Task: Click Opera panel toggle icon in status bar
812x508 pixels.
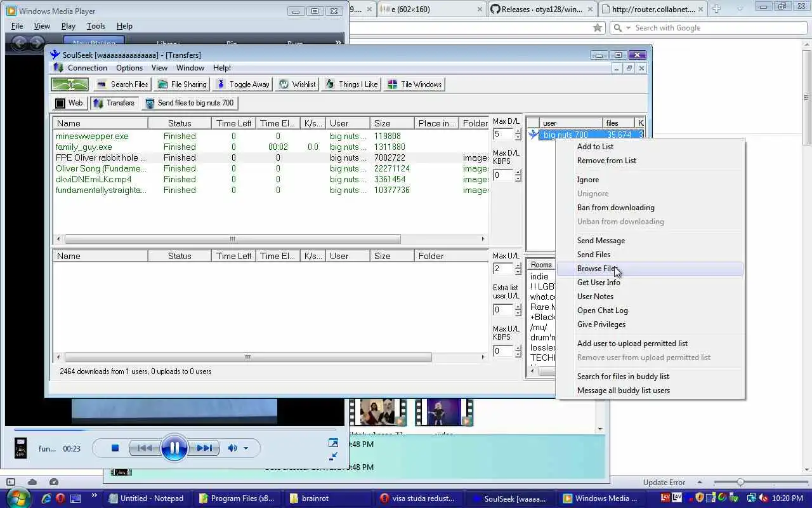Action: 11,483
